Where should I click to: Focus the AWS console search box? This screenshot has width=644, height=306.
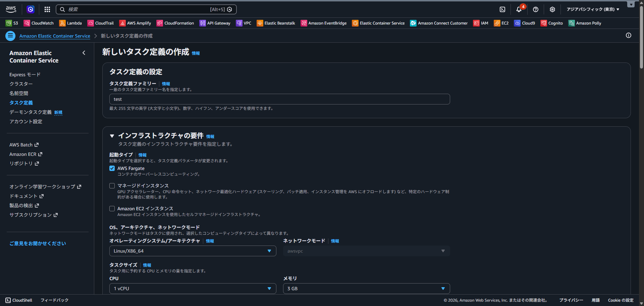pos(146,9)
